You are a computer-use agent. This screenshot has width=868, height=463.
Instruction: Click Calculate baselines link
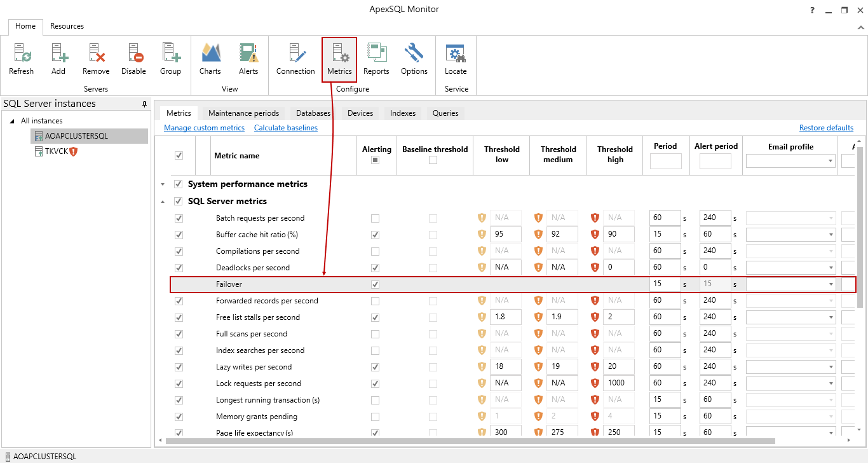[x=286, y=128]
